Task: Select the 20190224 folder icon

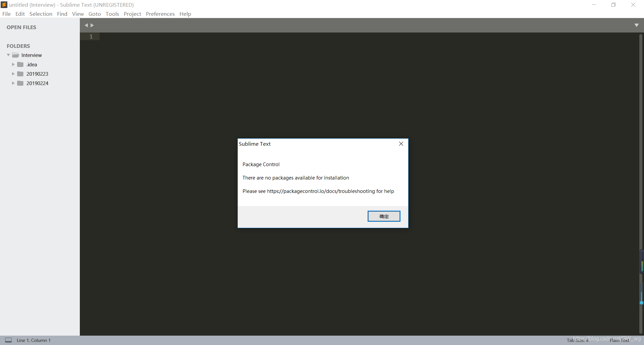Action: [x=20, y=83]
